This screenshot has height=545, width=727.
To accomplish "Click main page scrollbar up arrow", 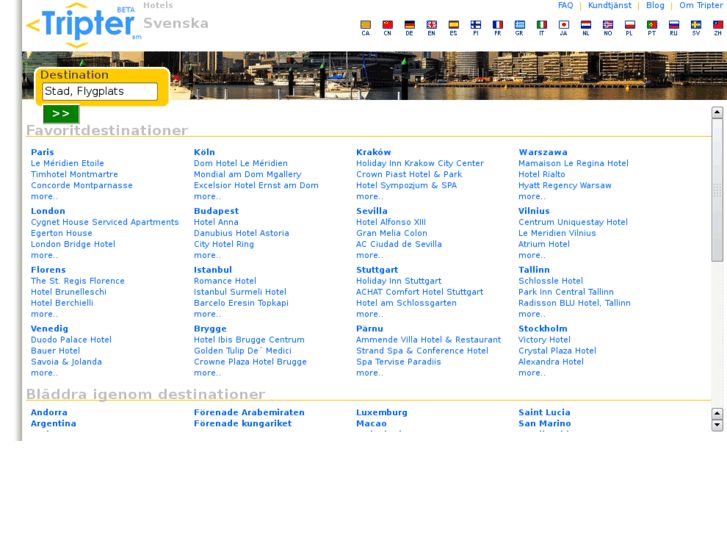I will 717,113.
